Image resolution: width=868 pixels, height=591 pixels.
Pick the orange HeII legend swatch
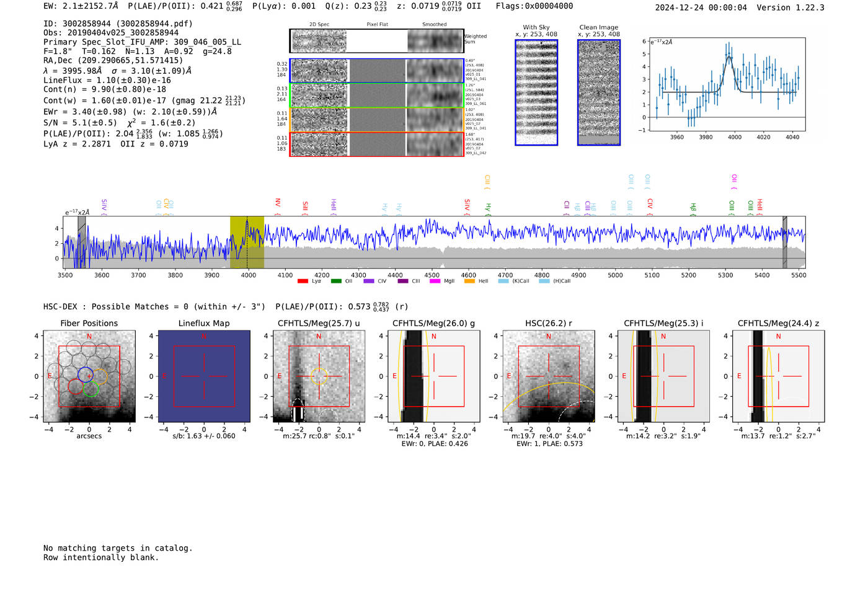(x=469, y=281)
